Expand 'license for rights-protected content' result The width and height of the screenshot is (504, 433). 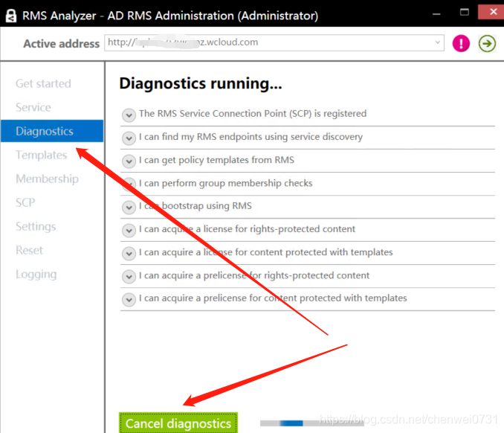click(129, 231)
